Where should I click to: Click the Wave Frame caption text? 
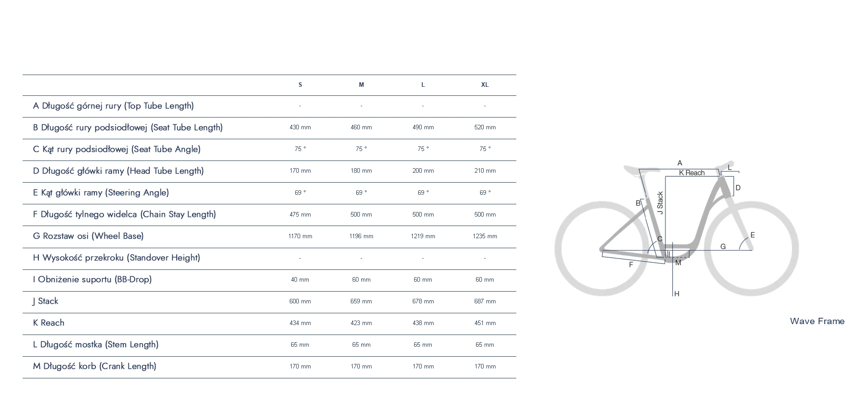coord(817,321)
